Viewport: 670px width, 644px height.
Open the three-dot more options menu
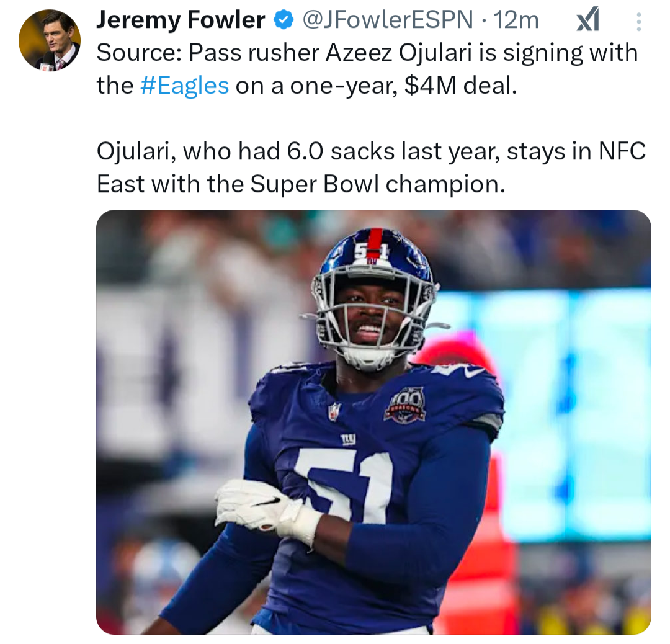click(638, 21)
